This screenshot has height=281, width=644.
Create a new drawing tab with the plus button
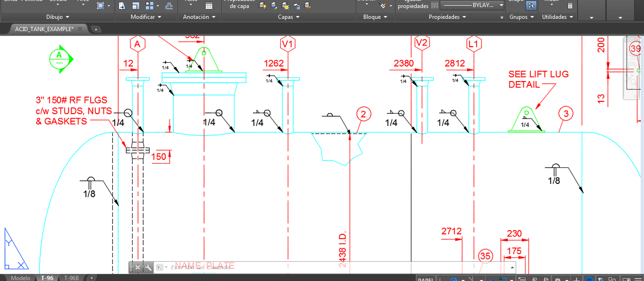[96, 29]
